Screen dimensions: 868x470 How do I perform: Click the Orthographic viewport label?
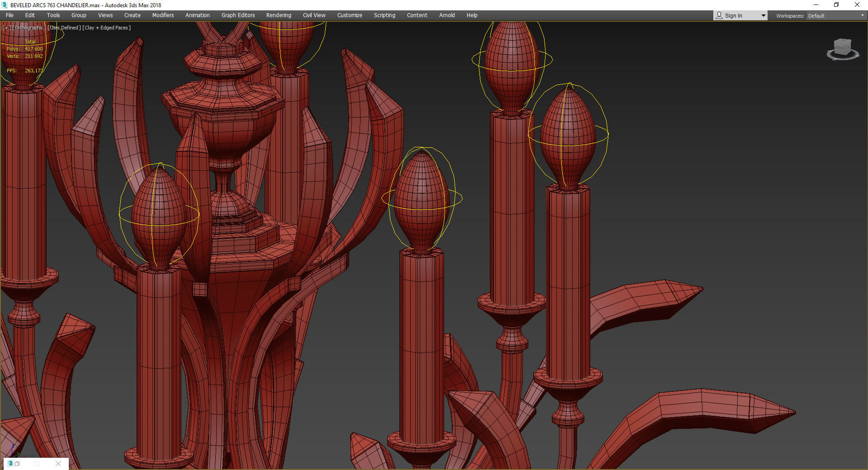tap(29, 28)
